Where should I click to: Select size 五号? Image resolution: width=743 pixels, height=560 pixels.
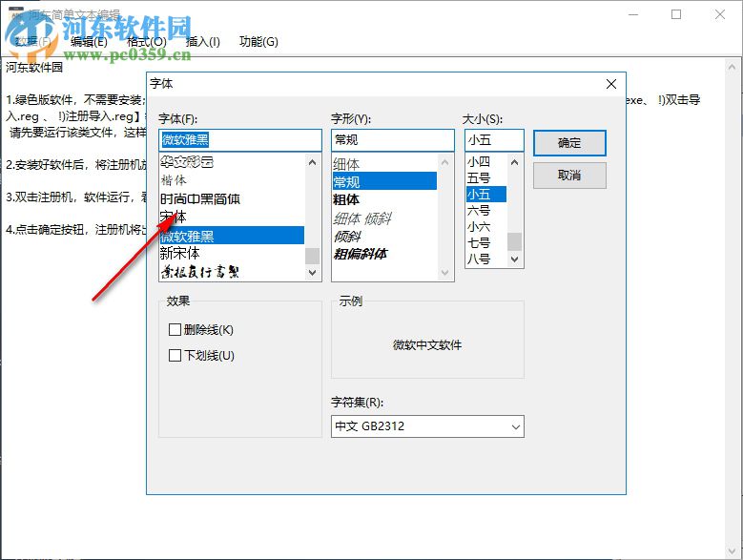(x=486, y=178)
